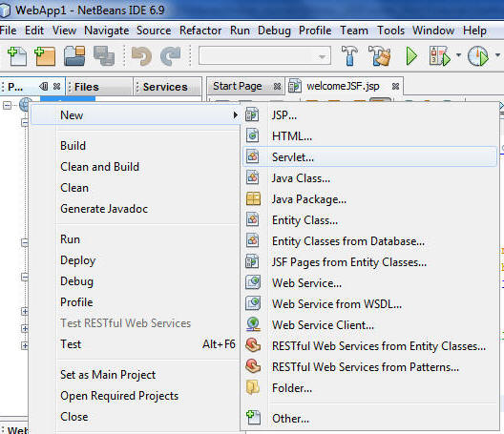Image resolution: width=504 pixels, height=434 pixels.
Task: Switch to the Services tab
Action: coord(165,87)
